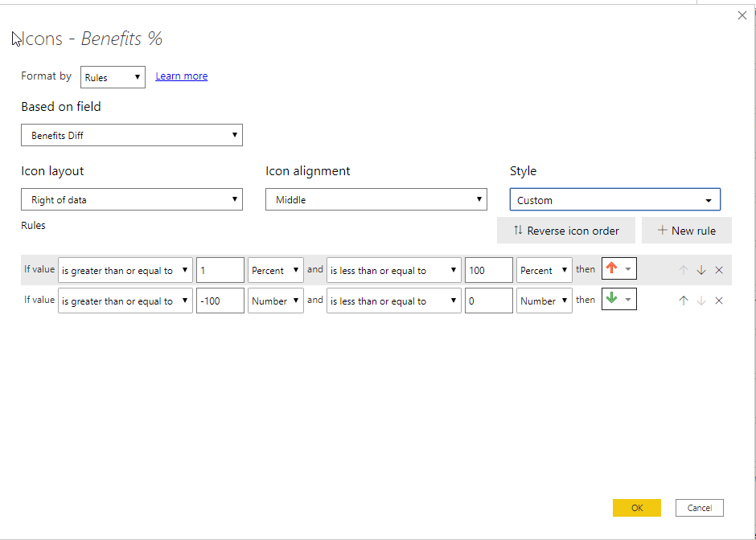Image resolution: width=756 pixels, height=540 pixels.
Task: Open the Format by Rules dropdown
Action: [x=113, y=77]
